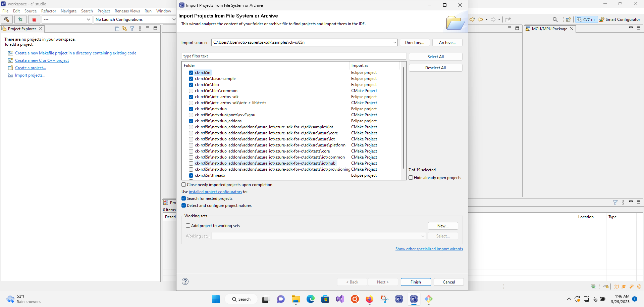Image resolution: width=644 pixels, height=307 pixels.
Task: Open the Renesas Views menu
Action: coord(127,11)
